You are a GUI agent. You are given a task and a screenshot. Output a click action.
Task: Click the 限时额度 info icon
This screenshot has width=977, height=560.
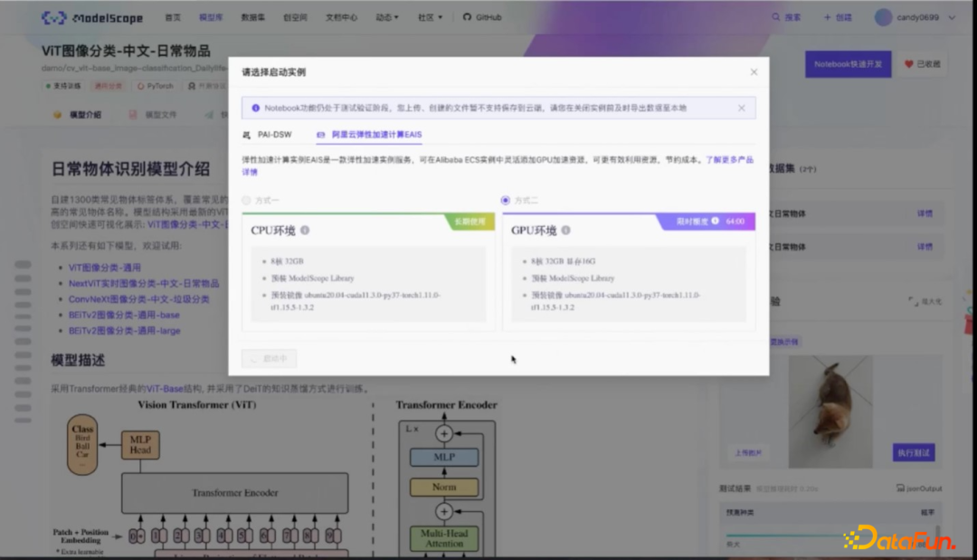point(716,221)
